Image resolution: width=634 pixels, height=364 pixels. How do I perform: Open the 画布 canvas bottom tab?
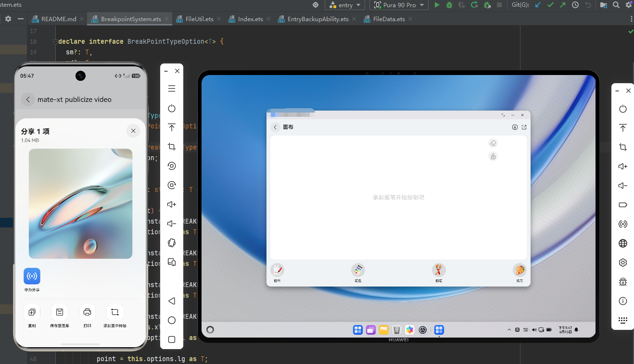(x=277, y=273)
